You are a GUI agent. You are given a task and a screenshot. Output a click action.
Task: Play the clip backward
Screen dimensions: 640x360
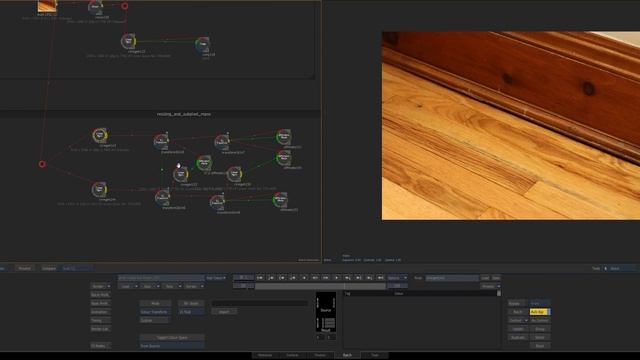click(x=304, y=278)
